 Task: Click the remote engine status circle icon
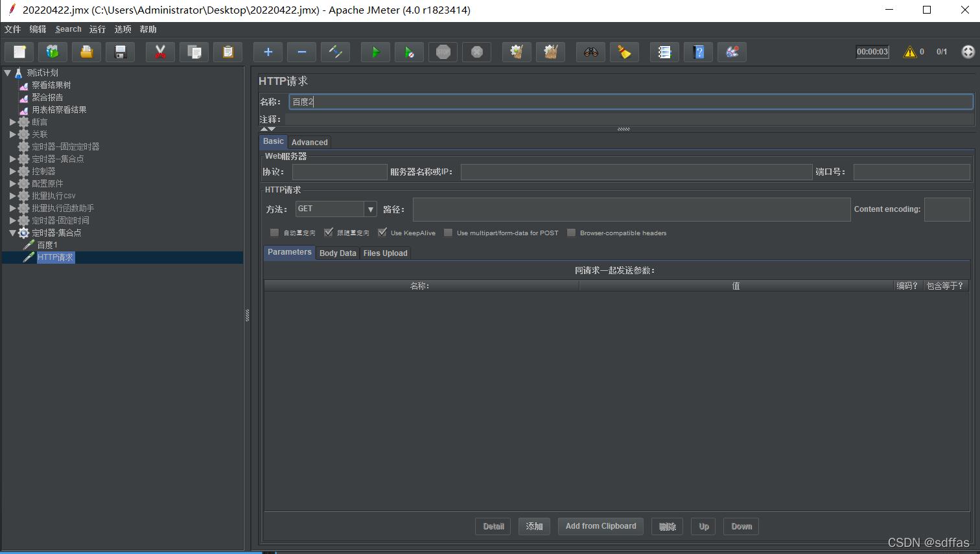tap(968, 52)
